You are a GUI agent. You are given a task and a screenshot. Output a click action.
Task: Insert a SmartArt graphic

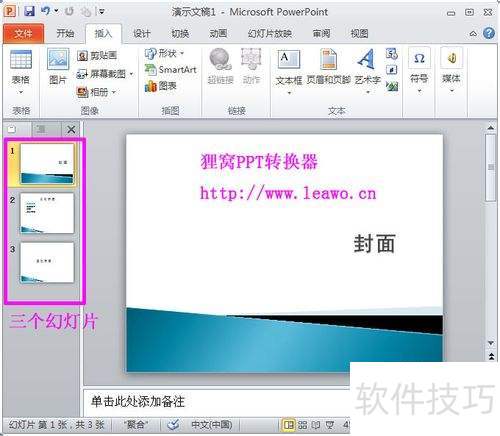171,70
